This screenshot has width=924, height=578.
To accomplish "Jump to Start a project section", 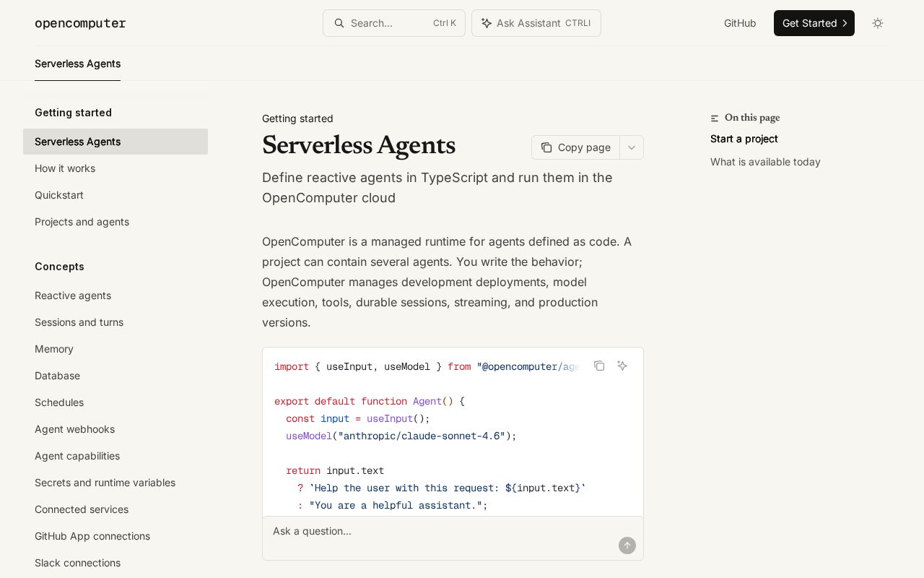I will pyautogui.click(x=744, y=139).
